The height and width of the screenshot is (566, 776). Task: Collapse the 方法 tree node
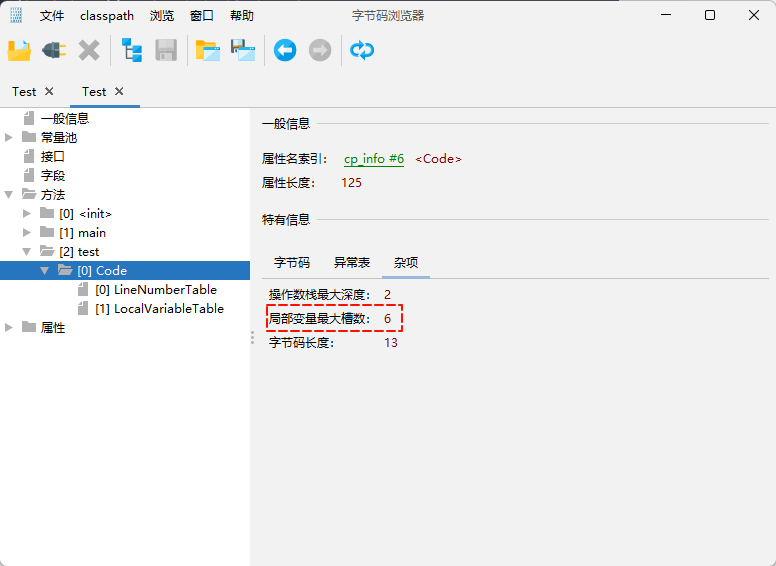click(x=9, y=195)
